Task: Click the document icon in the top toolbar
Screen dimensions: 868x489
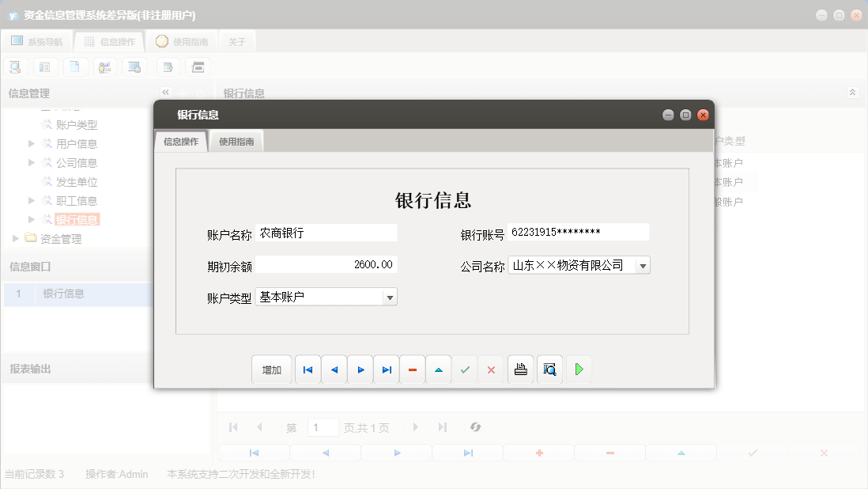Action: click(x=75, y=66)
